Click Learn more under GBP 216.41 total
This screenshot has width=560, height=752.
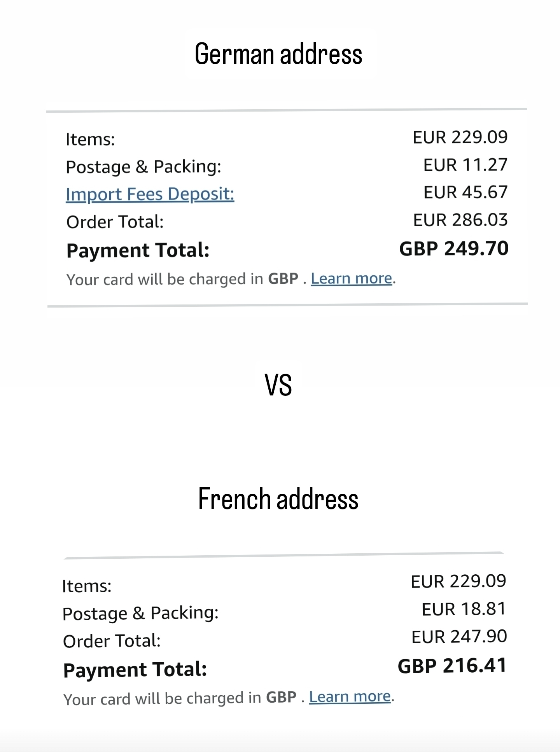click(350, 696)
